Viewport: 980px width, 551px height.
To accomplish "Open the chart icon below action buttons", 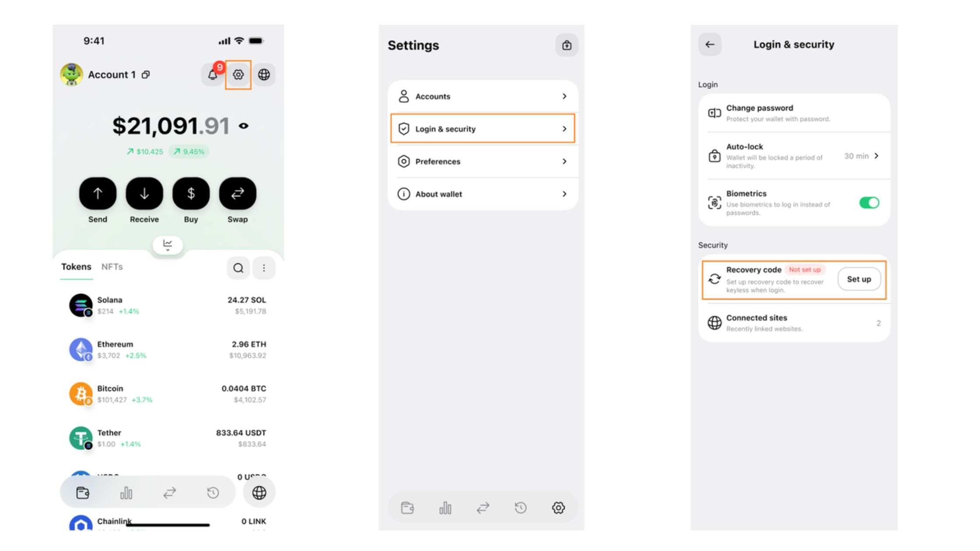I will click(168, 244).
